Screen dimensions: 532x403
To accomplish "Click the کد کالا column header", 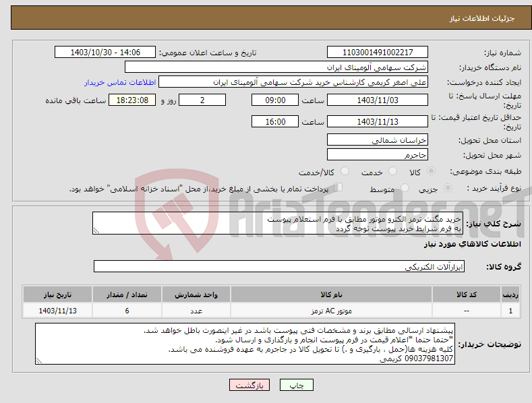I will point(467,294).
